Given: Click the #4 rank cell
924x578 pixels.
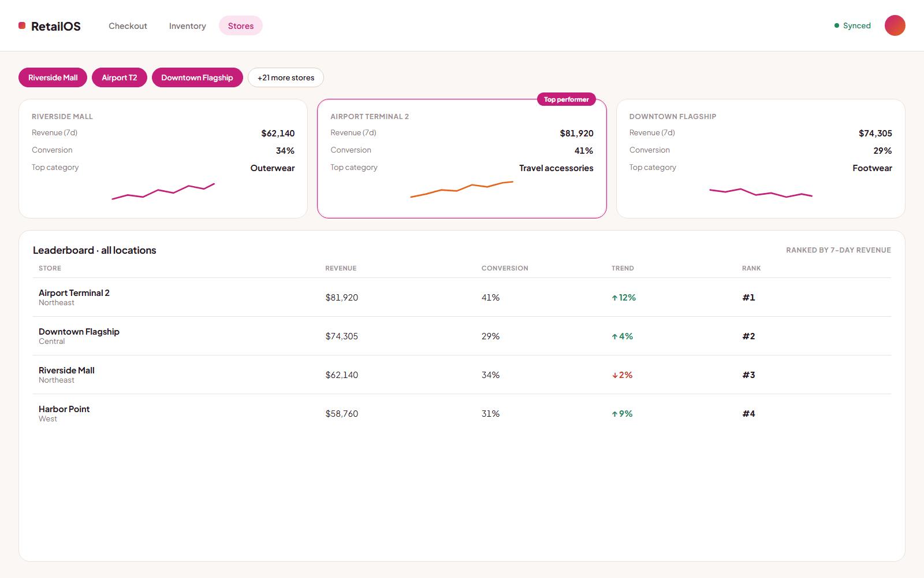Looking at the screenshot, I should 748,414.
